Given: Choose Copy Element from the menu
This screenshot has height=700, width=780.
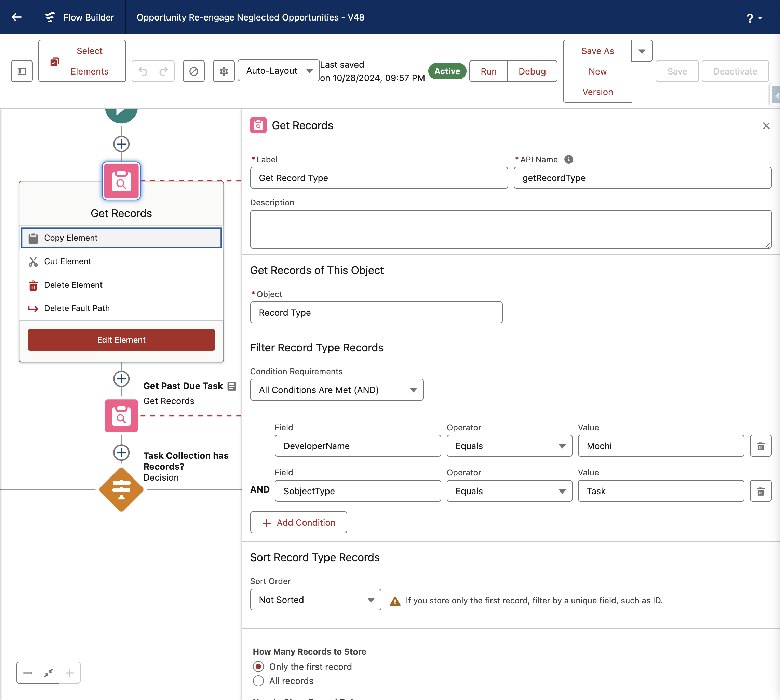Looking at the screenshot, I should (121, 238).
